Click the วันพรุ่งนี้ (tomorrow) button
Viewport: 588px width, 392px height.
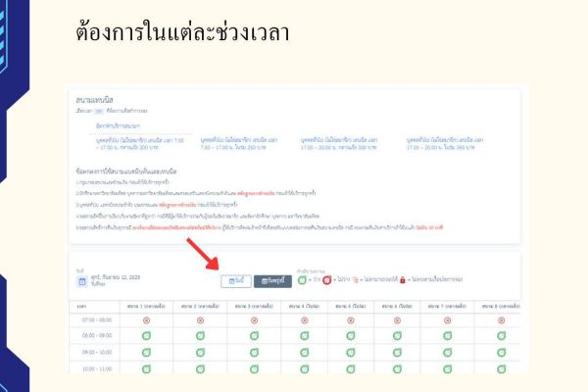tap(273, 281)
